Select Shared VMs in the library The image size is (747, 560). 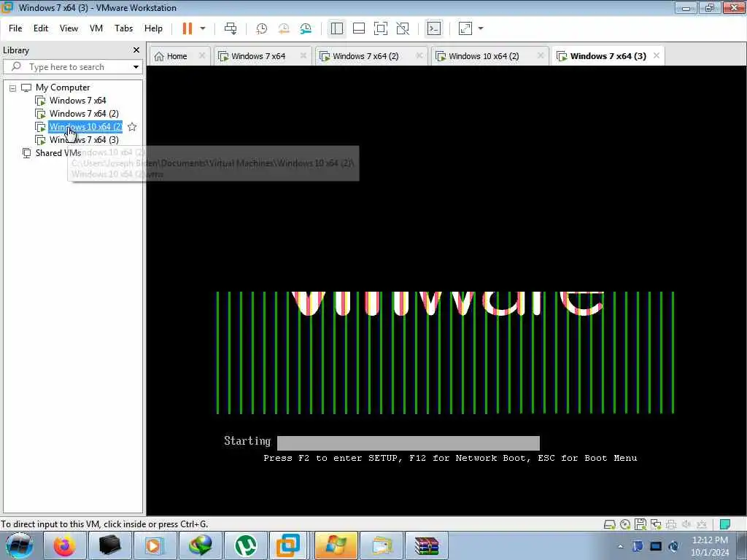[x=58, y=153]
